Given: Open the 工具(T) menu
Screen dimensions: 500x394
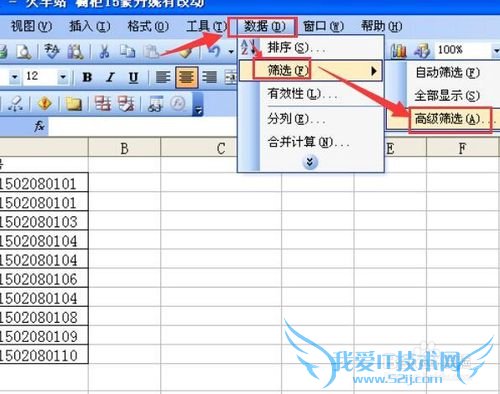Looking at the screenshot, I should [x=206, y=26].
